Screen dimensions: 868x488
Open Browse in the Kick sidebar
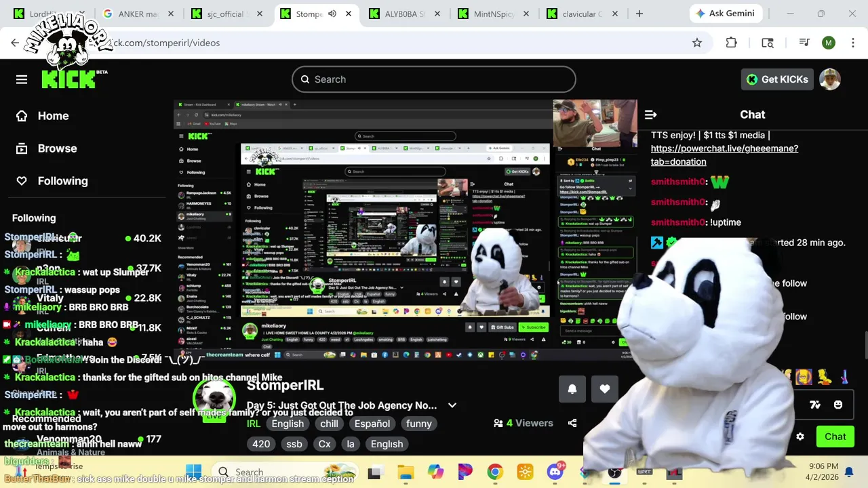tap(47, 148)
